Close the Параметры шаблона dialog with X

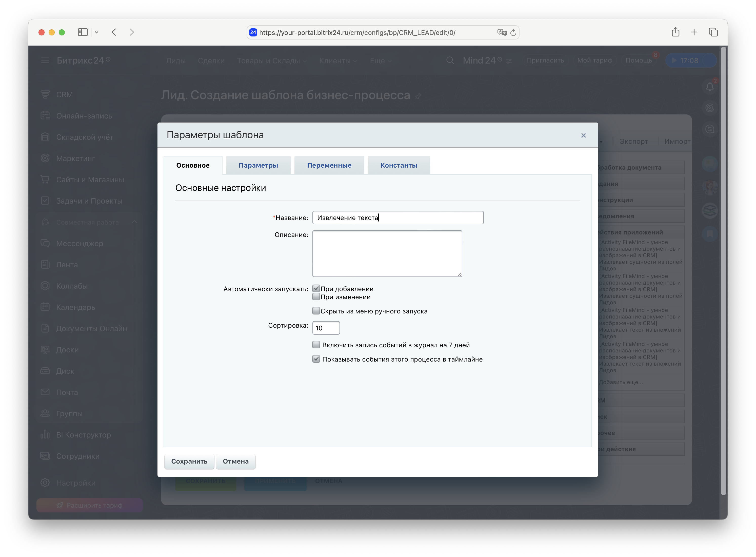tap(583, 135)
